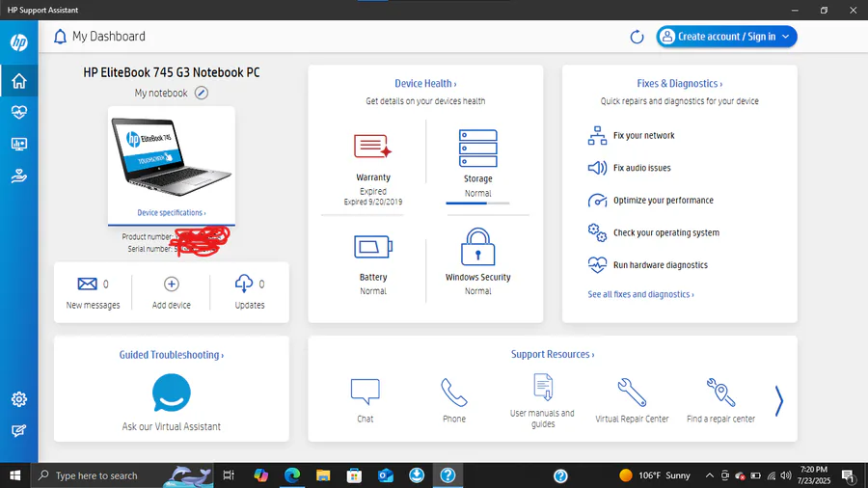Open Microsoft Edge from taskbar
This screenshot has height=488, width=868.
[292, 475]
